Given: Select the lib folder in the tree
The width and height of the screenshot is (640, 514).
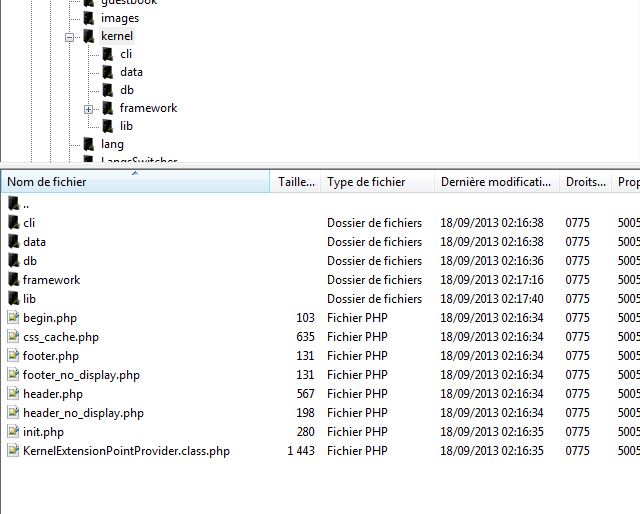Looking at the screenshot, I should 126,126.
